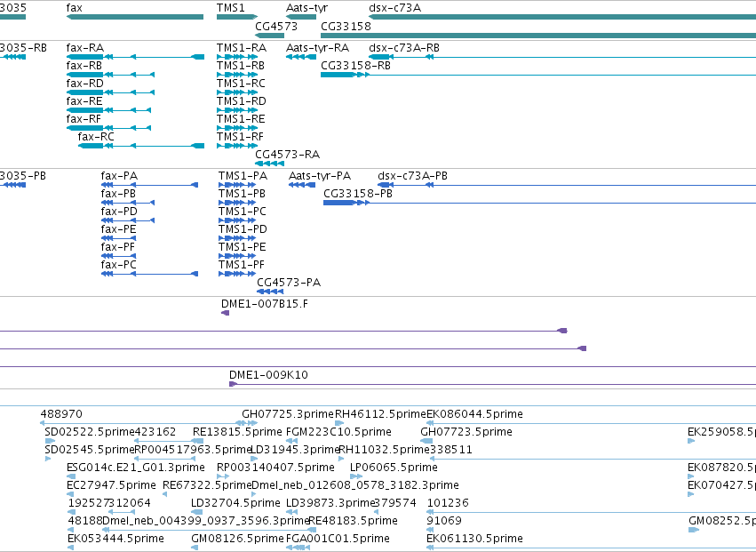Image resolution: width=756 pixels, height=552 pixels.
Task: Click protein TMS1-PE label
Action: coord(242,247)
